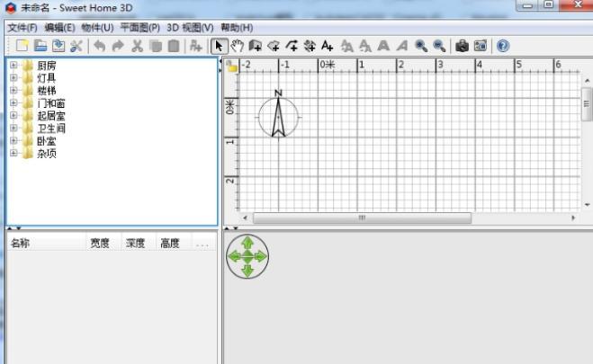Open the 平面图(P) menu
The image size is (593, 364).
140,28
